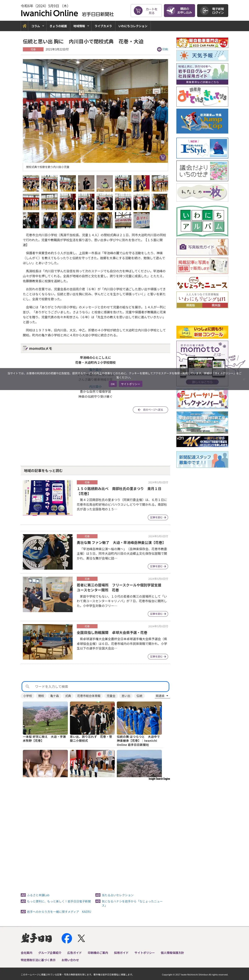Open the 伝統の舞 はつらつと related thumbnail
Image resolution: width=249 pixels, height=980 pixels.
(139, 718)
